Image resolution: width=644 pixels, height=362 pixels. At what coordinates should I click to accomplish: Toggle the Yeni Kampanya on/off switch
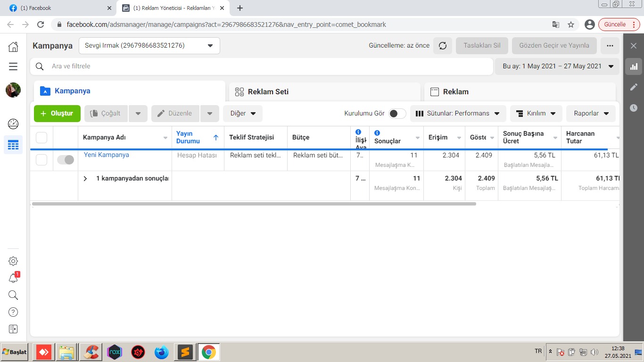[x=66, y=160]
